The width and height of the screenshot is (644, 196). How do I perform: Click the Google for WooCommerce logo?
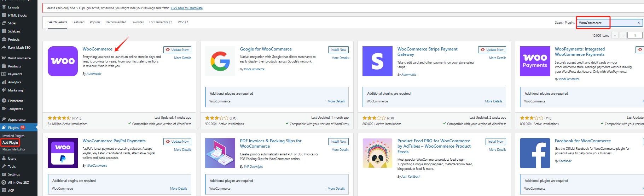pos(220,61)
